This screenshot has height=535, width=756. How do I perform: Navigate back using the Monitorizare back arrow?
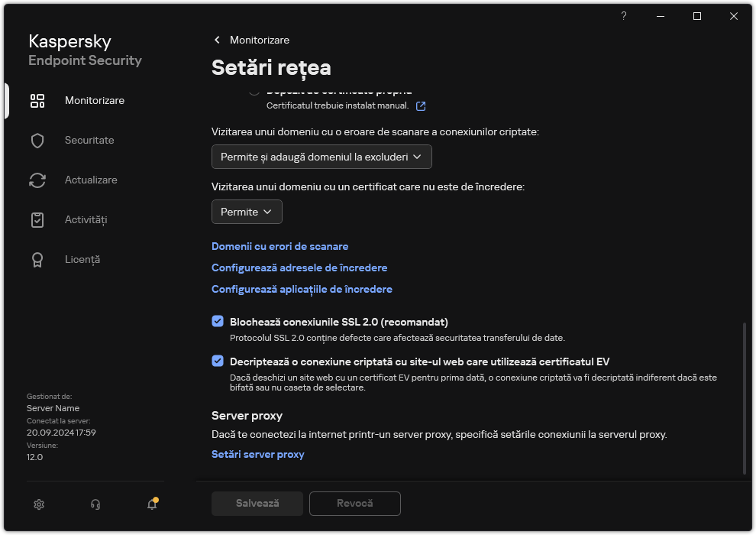(x=217, y=40)
